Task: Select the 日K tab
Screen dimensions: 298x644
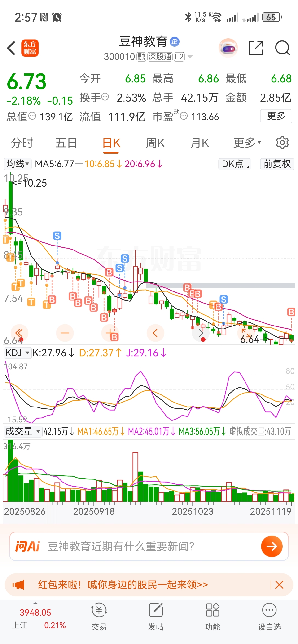Action: (x=111, y=143)
